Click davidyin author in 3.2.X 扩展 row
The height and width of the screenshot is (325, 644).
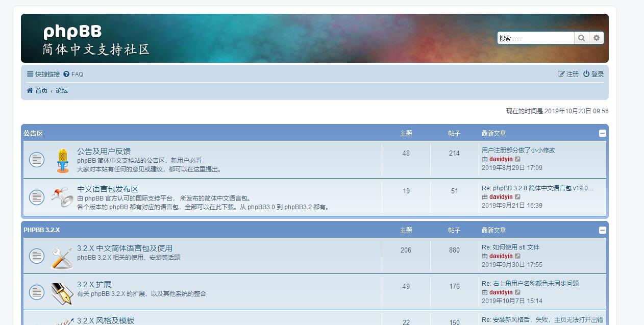[x=501, y=292]
